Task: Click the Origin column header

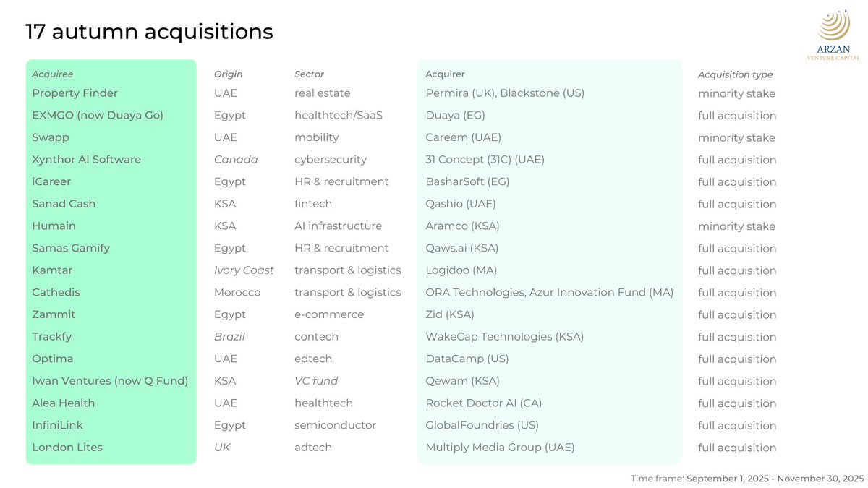Action: [229, 74]
